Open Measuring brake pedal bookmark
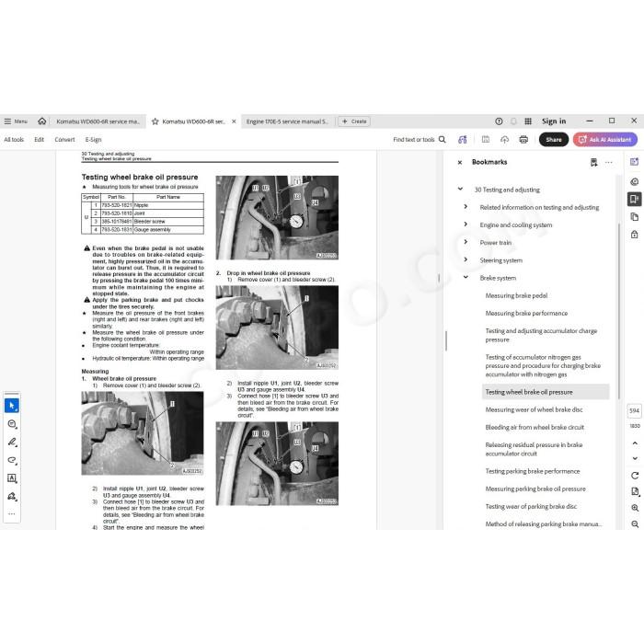The image size is (644, 644). (516, 295)
